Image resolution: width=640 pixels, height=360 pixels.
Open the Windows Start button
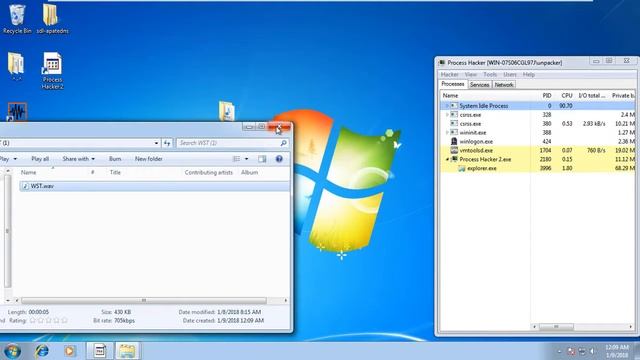pos(12,351)
